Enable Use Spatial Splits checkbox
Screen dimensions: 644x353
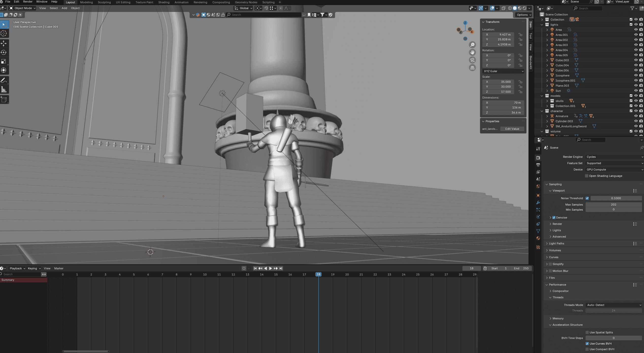(587, 332)
